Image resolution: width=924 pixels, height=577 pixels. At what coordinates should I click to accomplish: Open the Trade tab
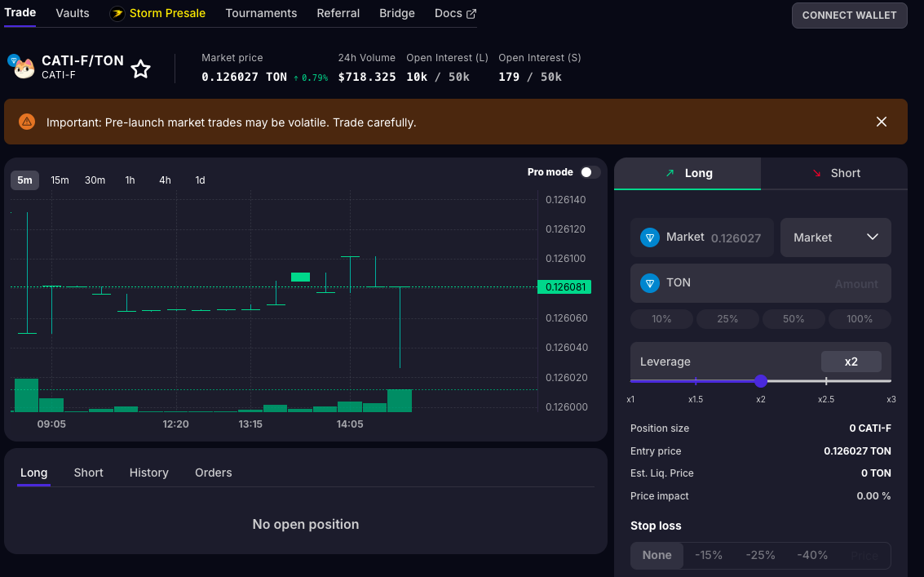(x=20, y=13)
